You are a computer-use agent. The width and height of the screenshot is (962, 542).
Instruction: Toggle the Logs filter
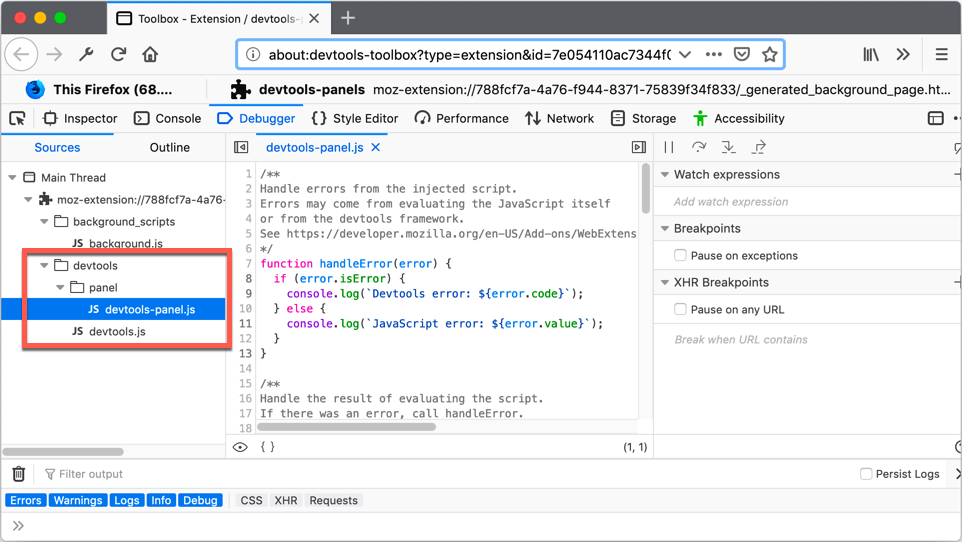tap(127, 500)
